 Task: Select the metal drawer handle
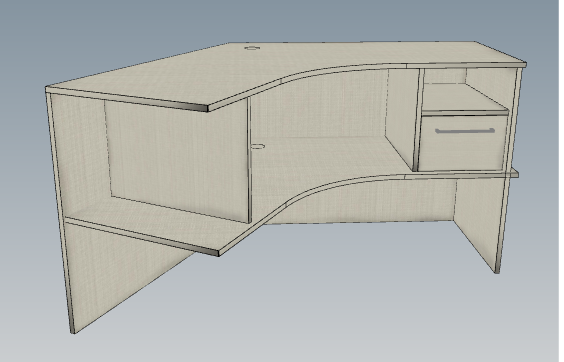point(465,131)
